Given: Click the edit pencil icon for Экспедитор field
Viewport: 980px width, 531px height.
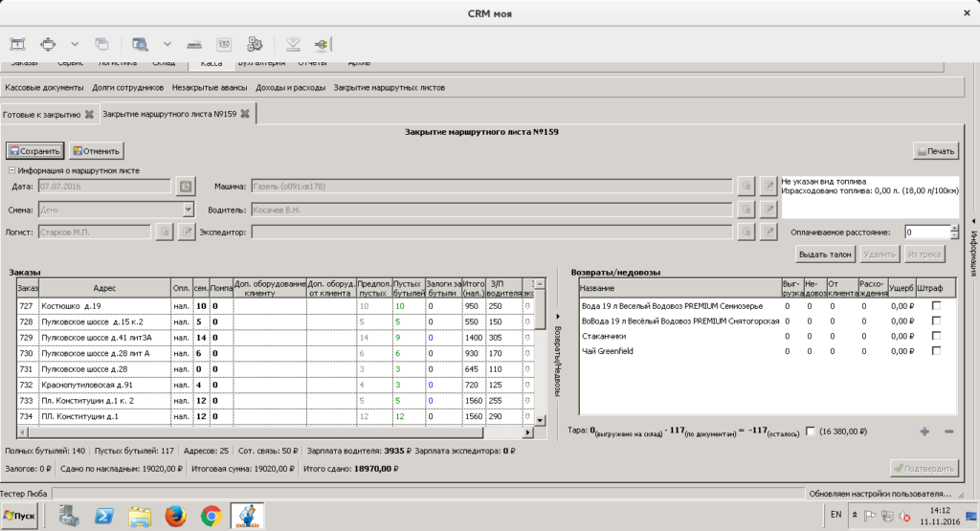Looking at the screenshot, I should (768, 232).
